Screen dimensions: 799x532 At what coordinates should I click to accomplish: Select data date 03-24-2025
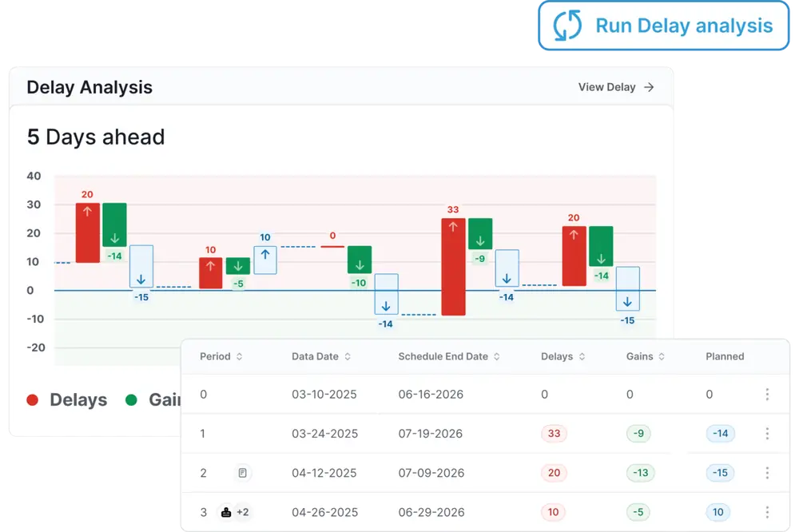[x=324, y=434]
